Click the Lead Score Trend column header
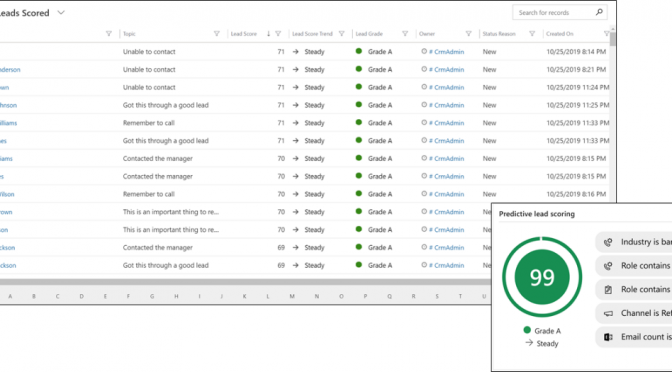 (312, 34)
